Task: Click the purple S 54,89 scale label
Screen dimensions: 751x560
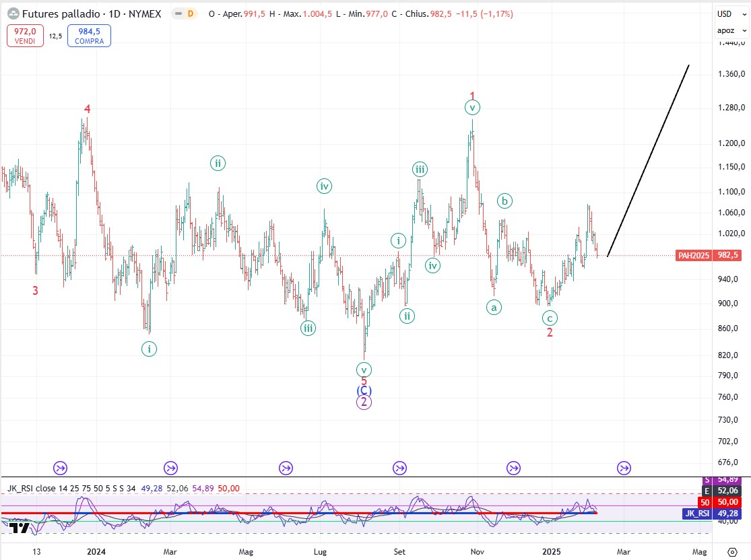Action: (x=722, y=480)
